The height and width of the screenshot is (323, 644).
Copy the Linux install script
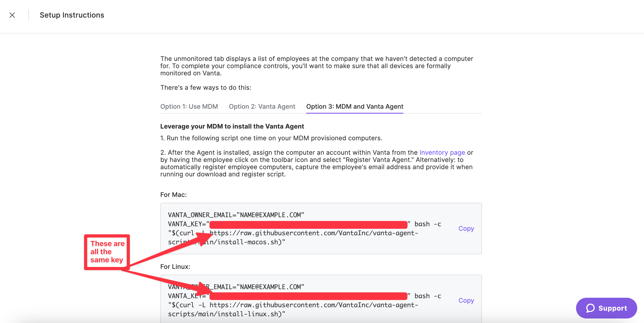coord(466,300)
